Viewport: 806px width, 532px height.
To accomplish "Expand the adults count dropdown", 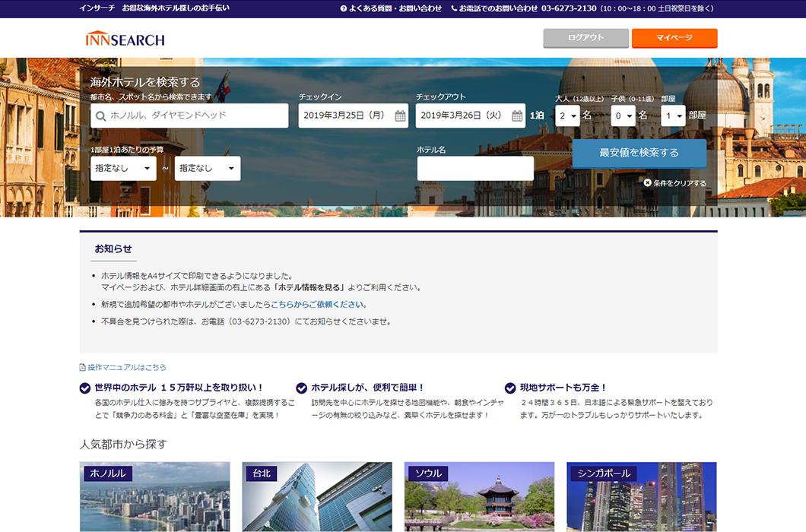I will 567,116.
